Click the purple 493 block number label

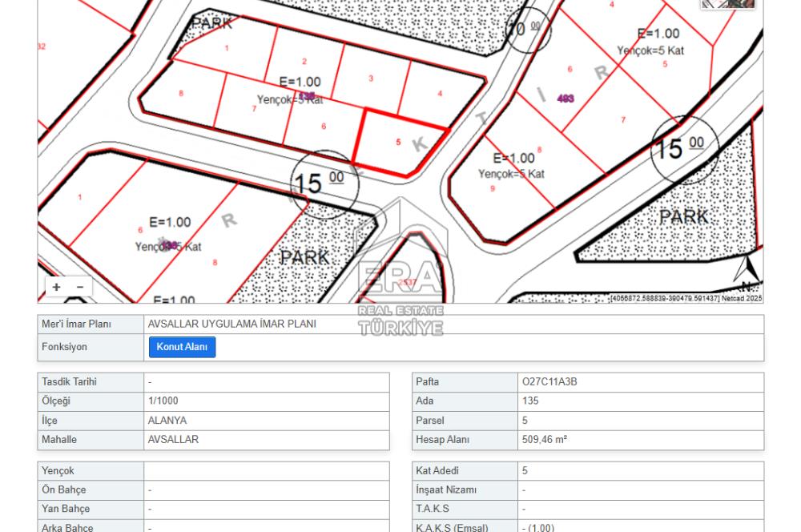565,99
